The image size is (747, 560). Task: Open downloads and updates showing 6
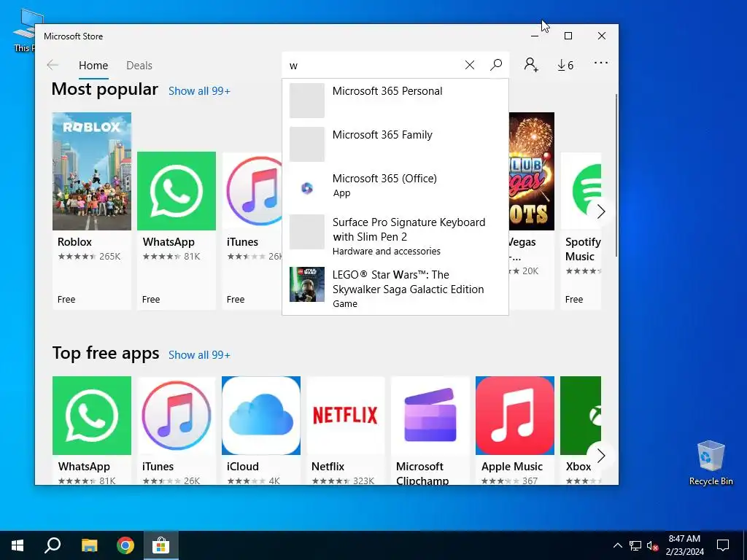pyautogui.click(x=565, y=65)
